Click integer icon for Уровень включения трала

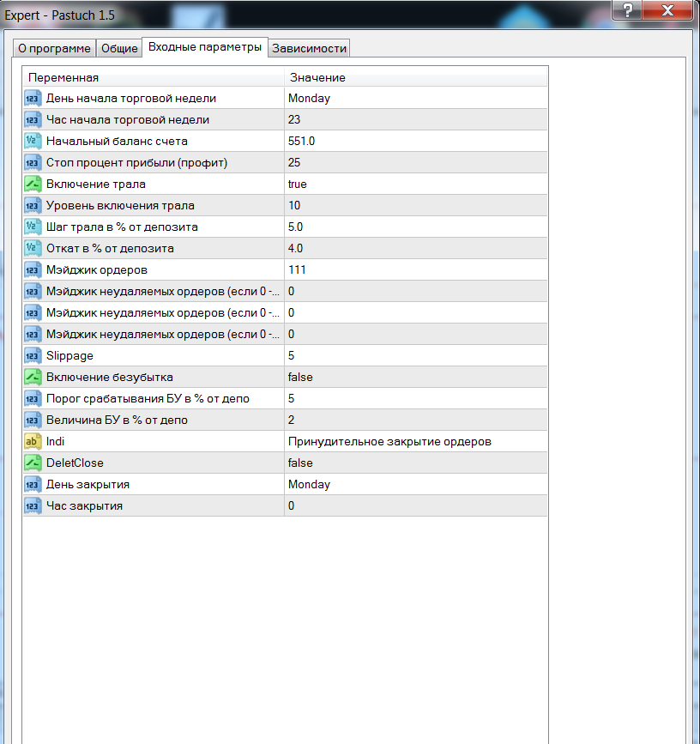pos(33,205)
